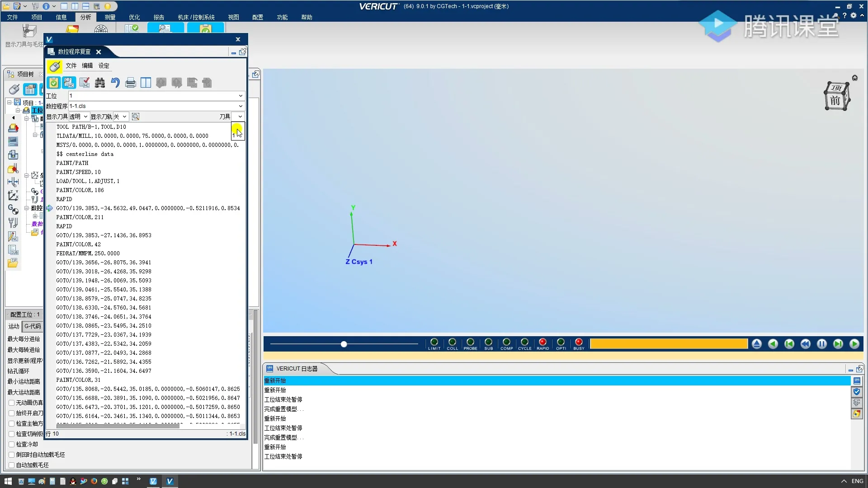Enable the 检查冷却 checkbox
This screenshot has height=488, width=868.
click(x=12, y=444)
